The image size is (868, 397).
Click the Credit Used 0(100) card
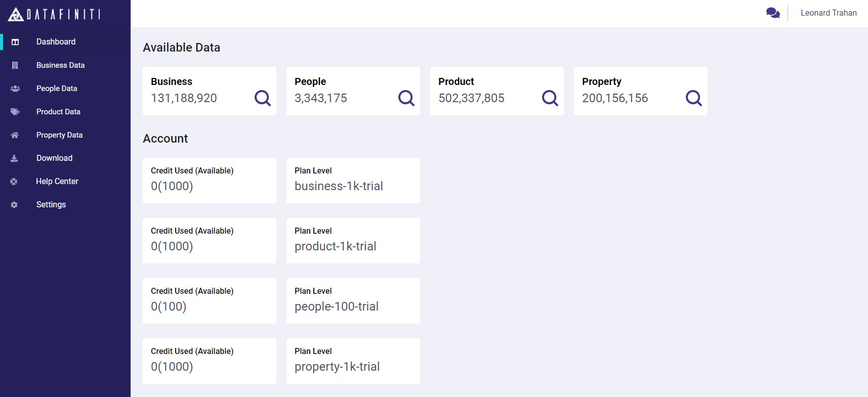(x=209, y=301)
